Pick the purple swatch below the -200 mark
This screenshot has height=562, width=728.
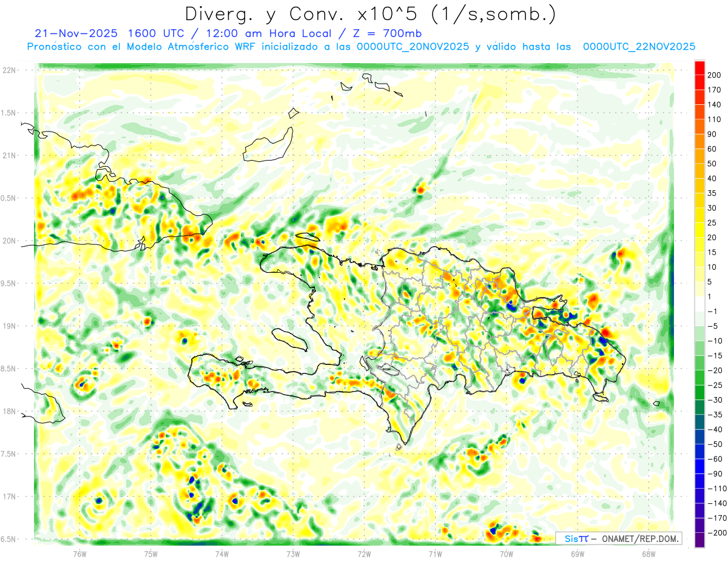point(699,540)
